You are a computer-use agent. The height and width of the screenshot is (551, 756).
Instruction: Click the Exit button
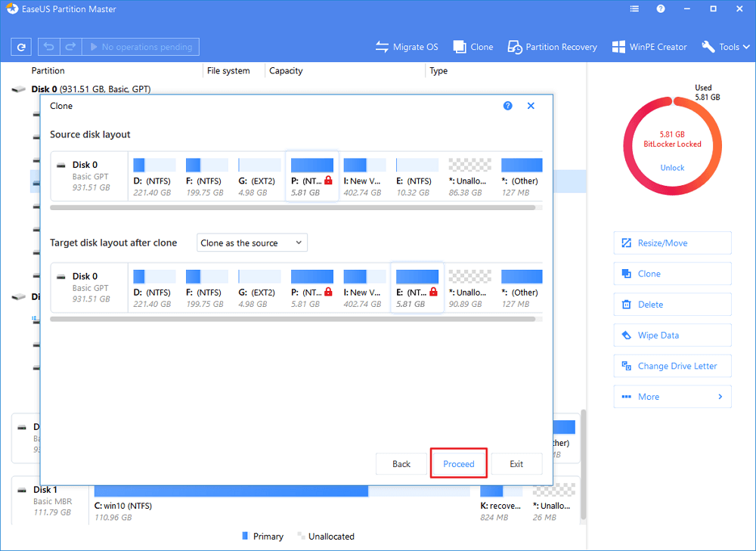[516, 464]
